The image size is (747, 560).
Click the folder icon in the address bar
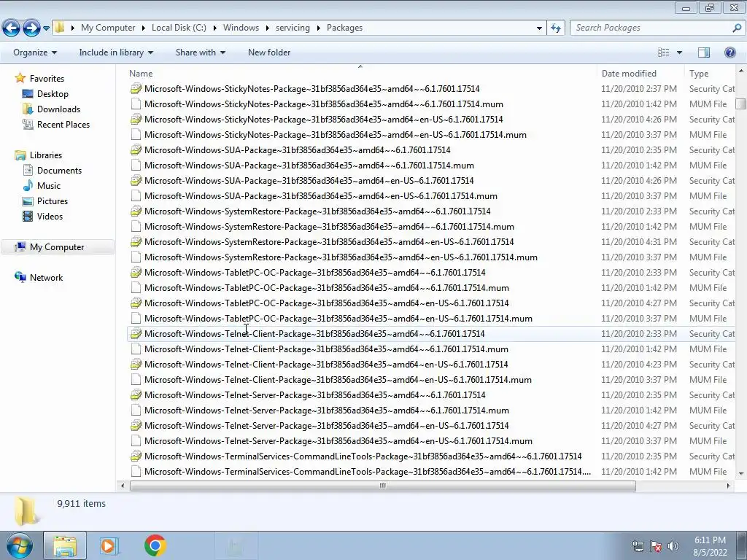point(60,28)
